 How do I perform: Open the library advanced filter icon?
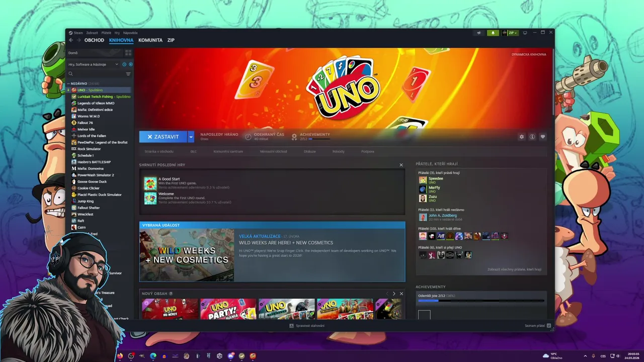click(128, 74)
